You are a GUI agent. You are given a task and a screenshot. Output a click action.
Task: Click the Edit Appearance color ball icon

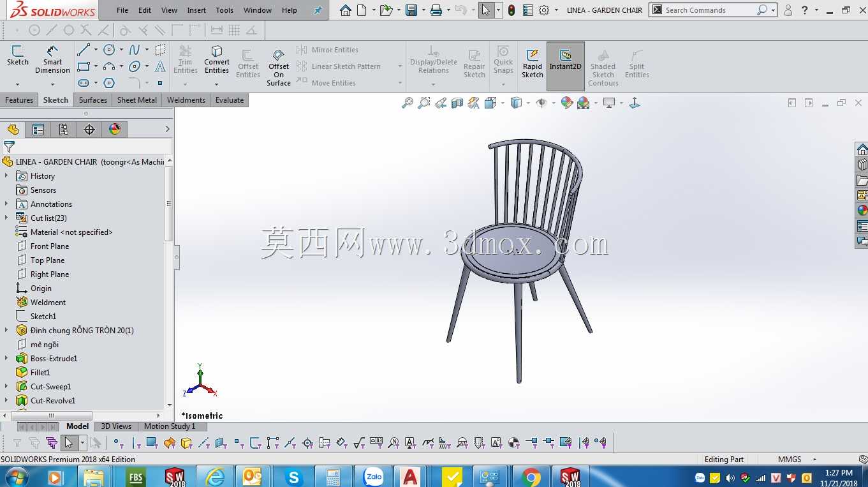(x=567, y=103)
